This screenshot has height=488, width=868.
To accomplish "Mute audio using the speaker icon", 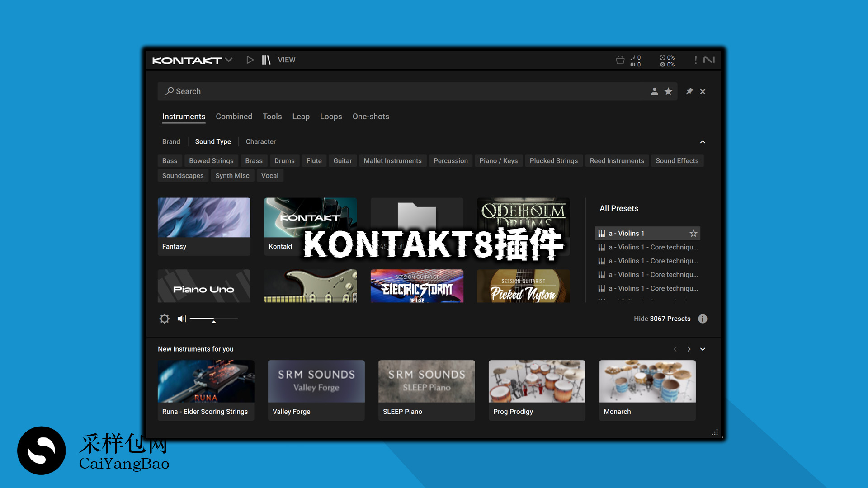I will point(181,319).
